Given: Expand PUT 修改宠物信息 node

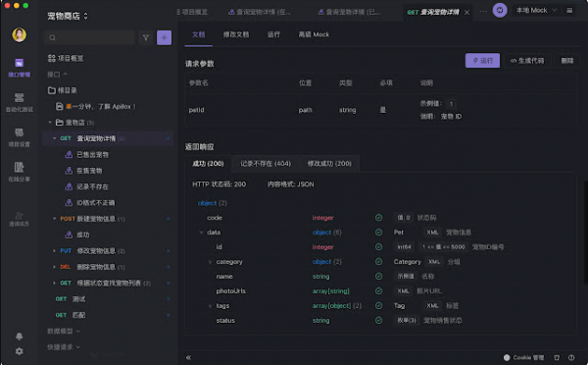Looking at the screenshot, I should 54,251.
